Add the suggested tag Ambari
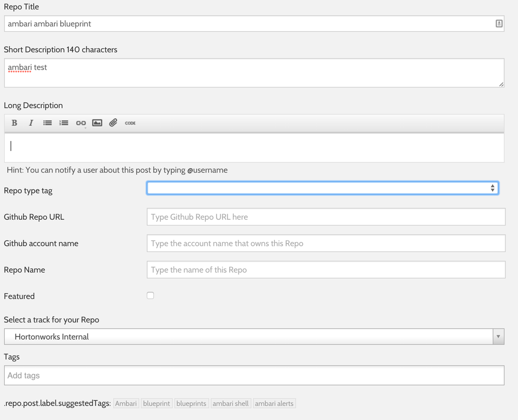This screenshot has width=518, height=420. [x=126, y=403]
